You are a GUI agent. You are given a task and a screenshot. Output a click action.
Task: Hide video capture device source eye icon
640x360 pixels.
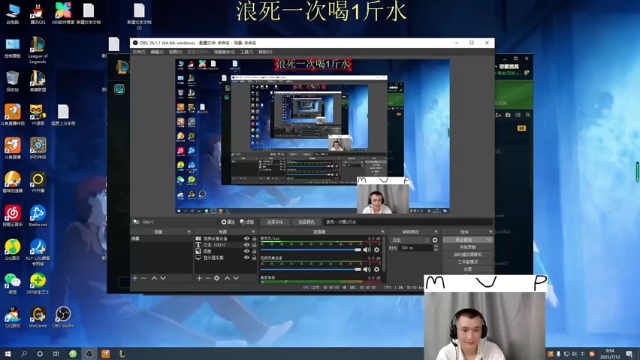tap(247, 238)
